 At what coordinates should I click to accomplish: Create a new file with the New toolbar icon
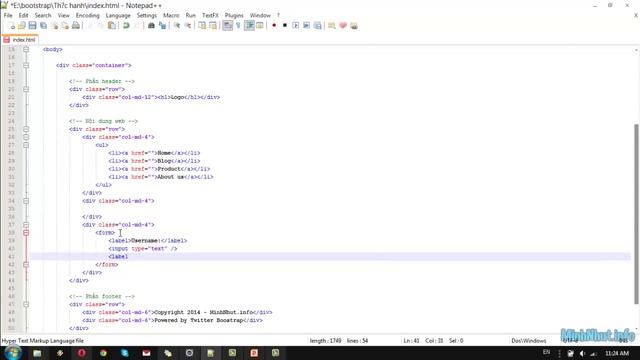(11, 26)
